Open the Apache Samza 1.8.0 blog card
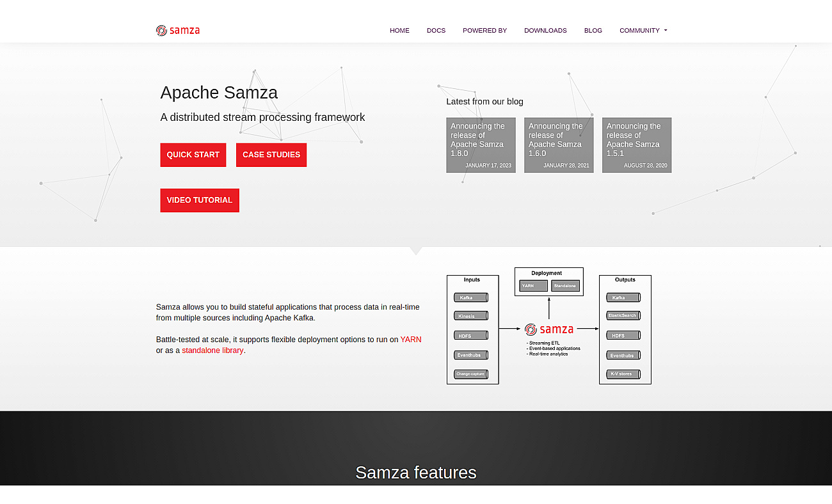Viewport: 832px width, 504px height. point(481,145)
